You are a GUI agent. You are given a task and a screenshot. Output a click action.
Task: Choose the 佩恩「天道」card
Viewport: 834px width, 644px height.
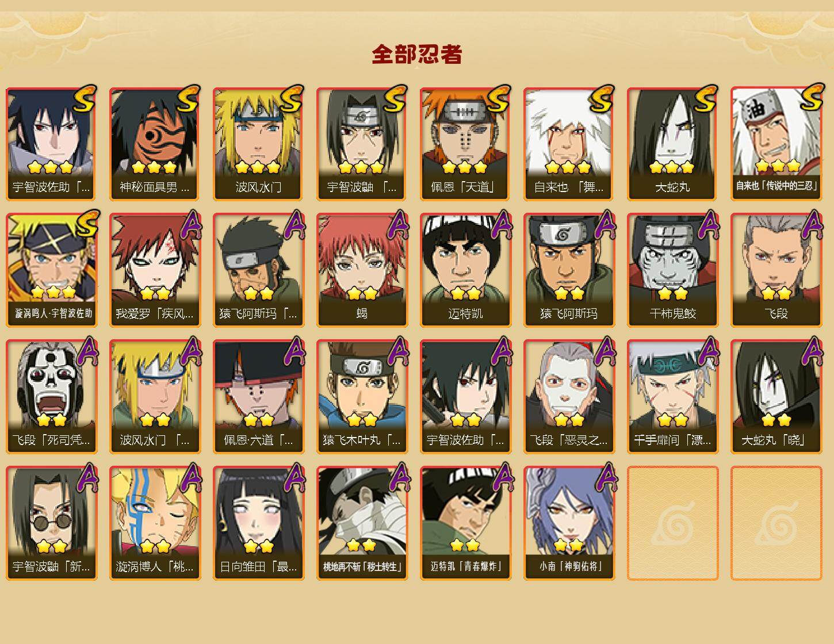(x=465, y=144)
